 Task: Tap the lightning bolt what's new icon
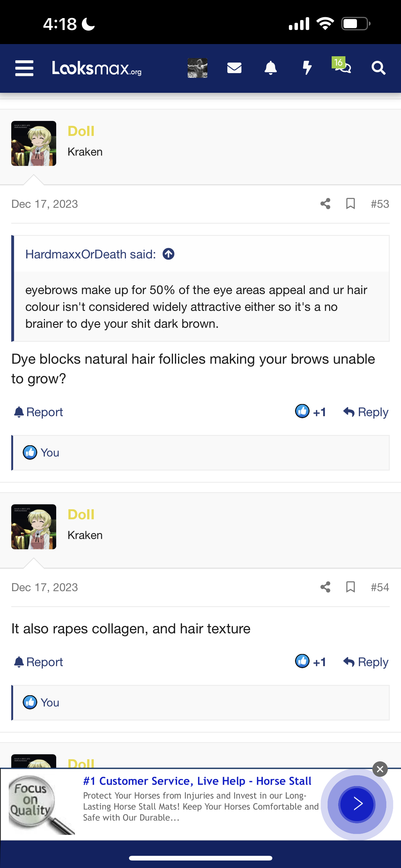pyautogui.click(x=307, y=68)
